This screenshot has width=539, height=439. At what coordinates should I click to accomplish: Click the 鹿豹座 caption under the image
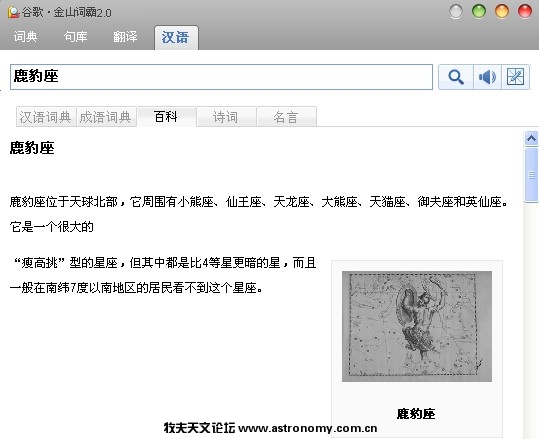click(x=416, y=414)
